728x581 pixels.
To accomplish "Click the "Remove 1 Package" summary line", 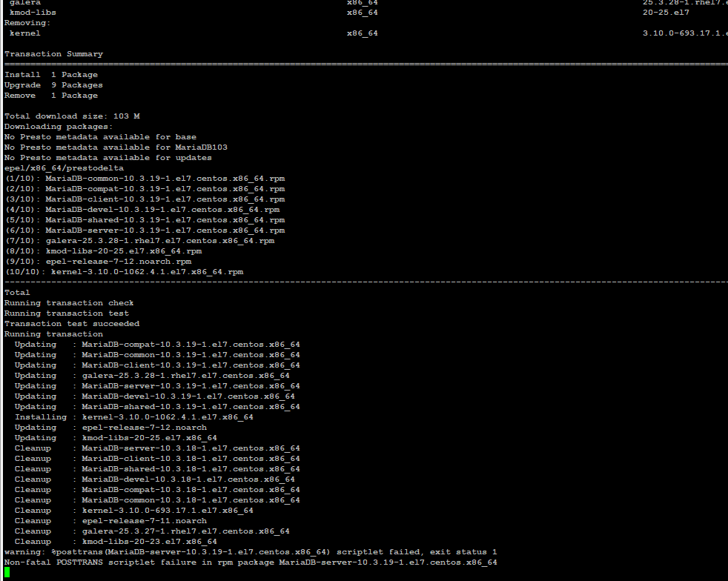I will (51, 96).
